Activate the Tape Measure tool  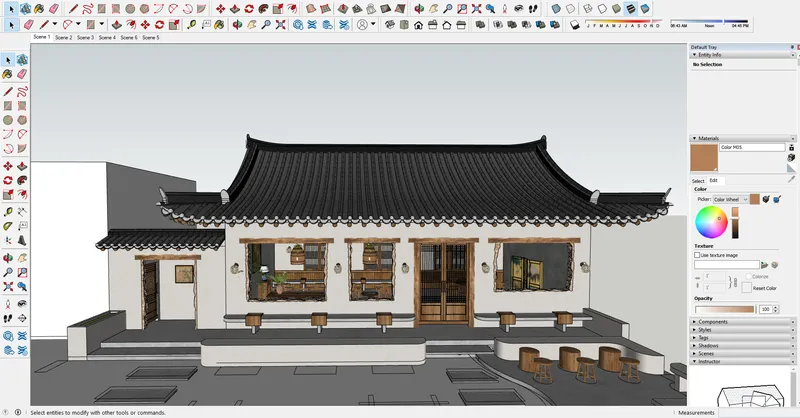click(8, 211)
